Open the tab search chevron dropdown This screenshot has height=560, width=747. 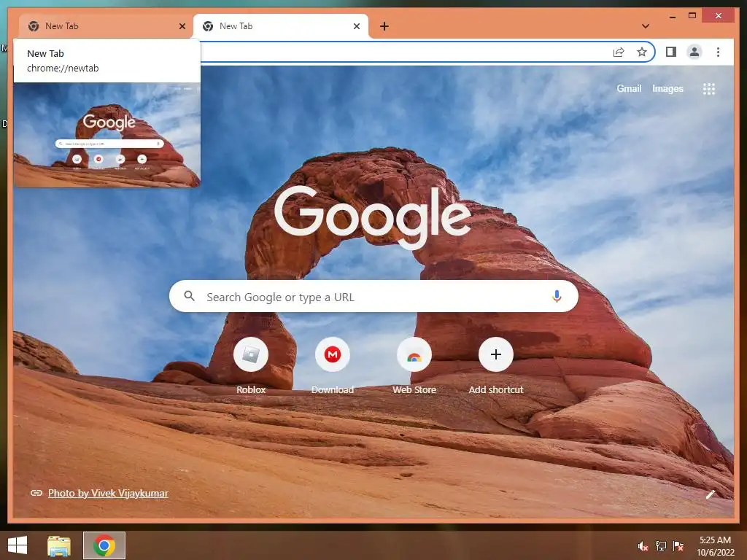click(x=646, y=26)
